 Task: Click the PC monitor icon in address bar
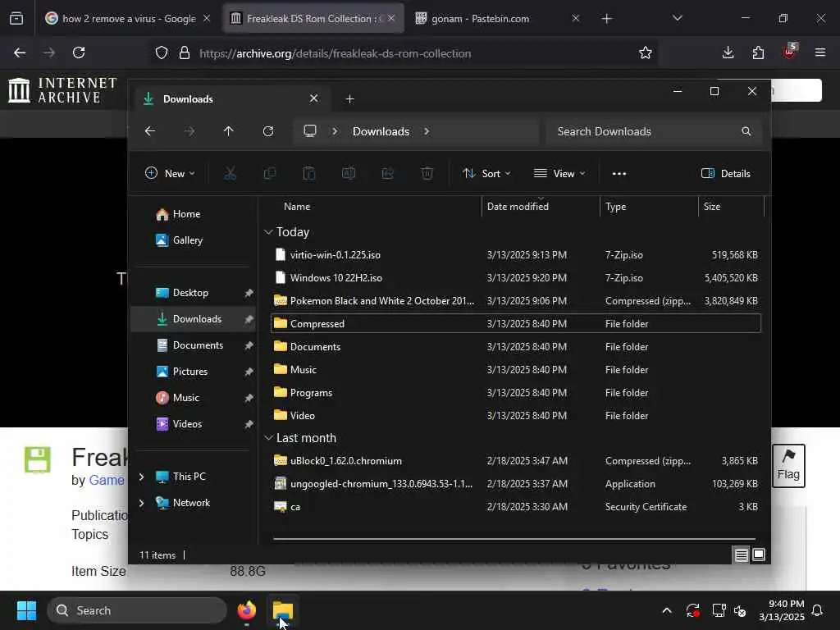[x=310, y=131]
